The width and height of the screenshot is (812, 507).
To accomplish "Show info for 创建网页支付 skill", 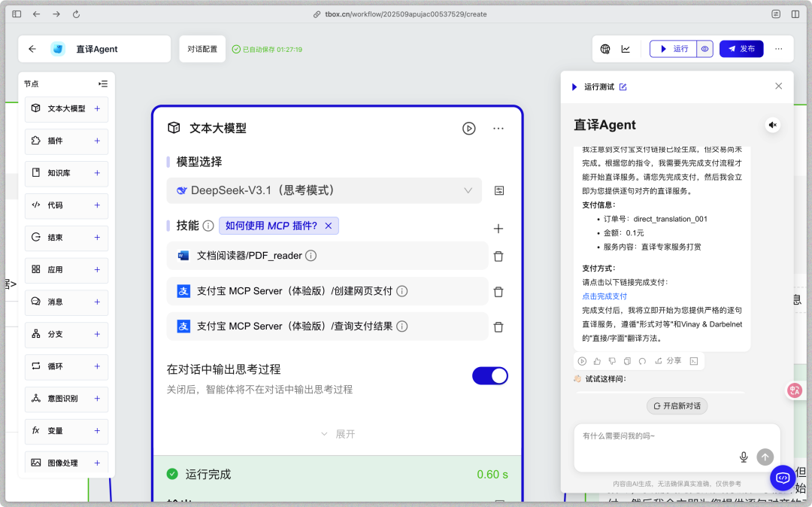I will coord(401,291).
